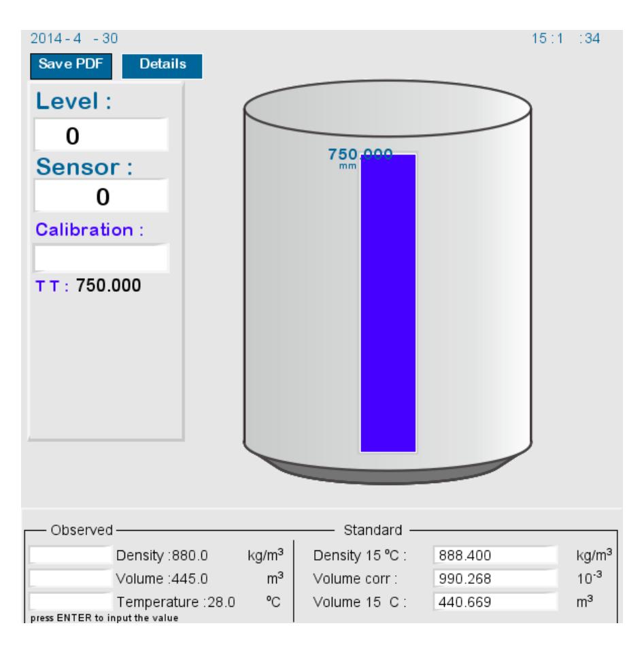Click the date 2014-4-30

click(x=74, y=38)
